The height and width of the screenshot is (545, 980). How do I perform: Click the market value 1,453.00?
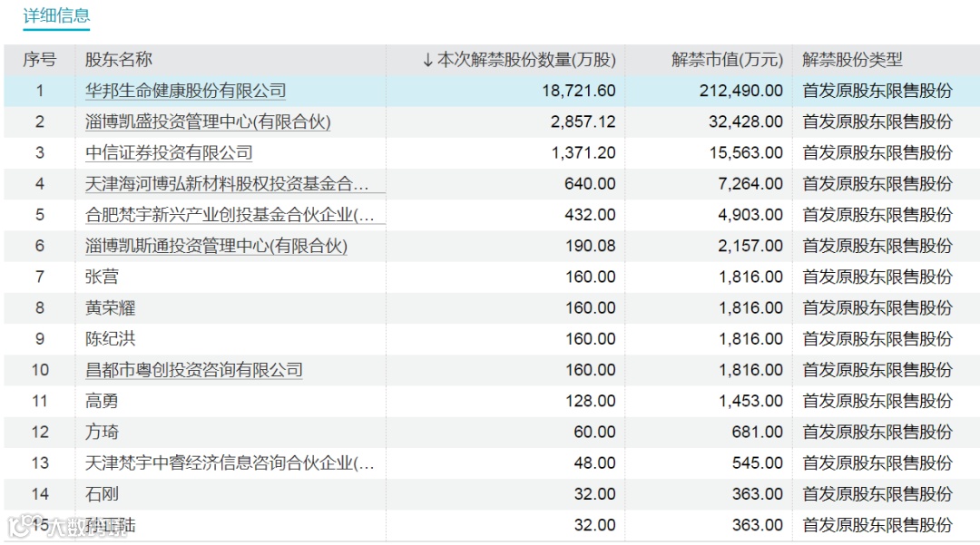tap(750, 402)
